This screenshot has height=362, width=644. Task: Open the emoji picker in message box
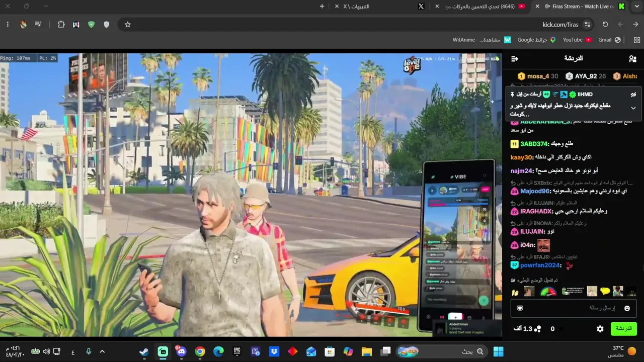[x=627, y=308]
